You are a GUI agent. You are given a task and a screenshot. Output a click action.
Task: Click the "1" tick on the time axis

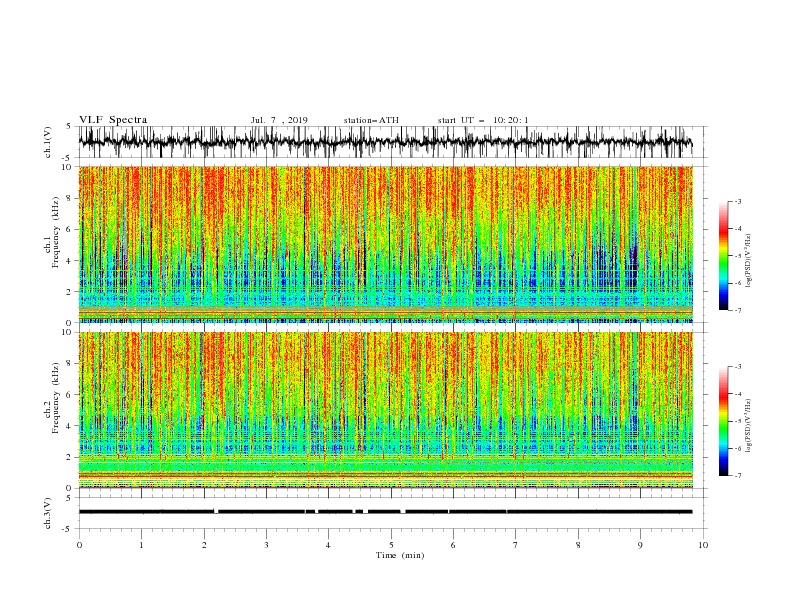(x=141, y=545)
